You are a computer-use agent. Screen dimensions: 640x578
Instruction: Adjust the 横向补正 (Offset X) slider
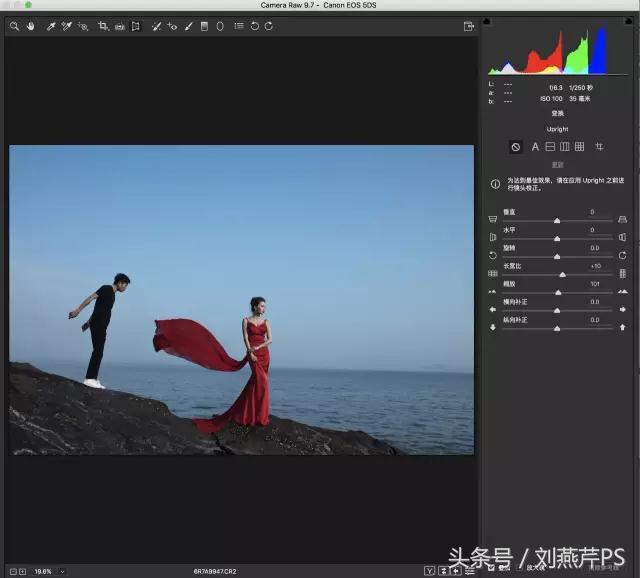click(557, 311)
